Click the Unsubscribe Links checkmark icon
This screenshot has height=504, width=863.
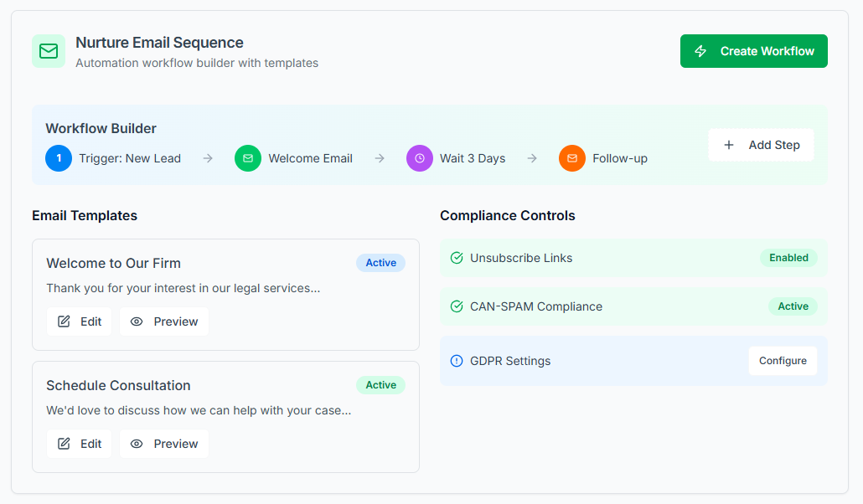pyautogui.click(x=457, y=258)
